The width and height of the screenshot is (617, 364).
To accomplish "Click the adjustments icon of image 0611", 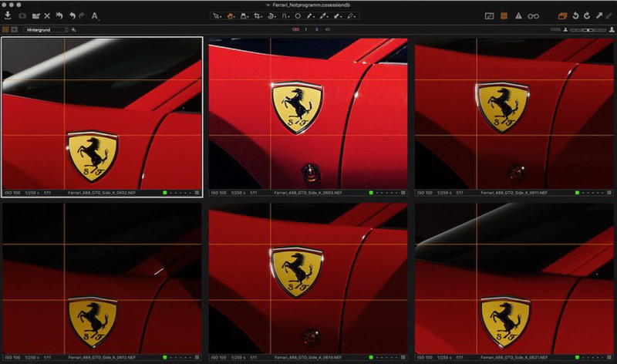I will point(609,193).
